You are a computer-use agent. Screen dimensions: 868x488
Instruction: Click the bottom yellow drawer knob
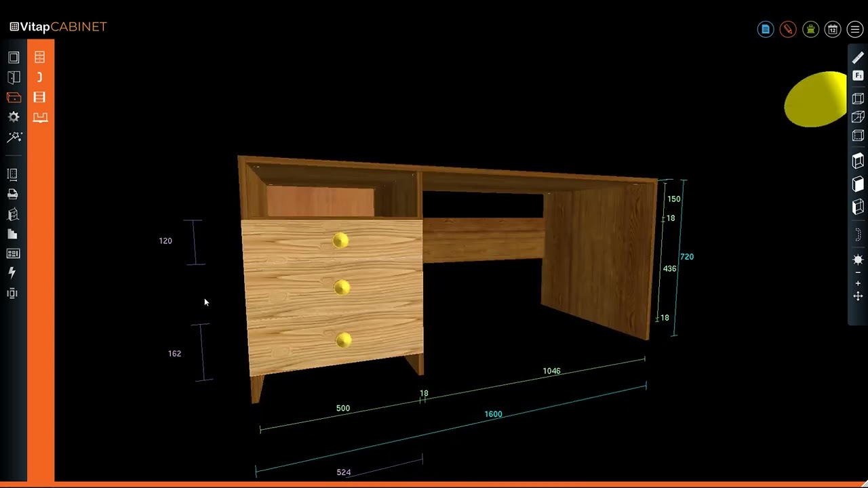(344, 340)
